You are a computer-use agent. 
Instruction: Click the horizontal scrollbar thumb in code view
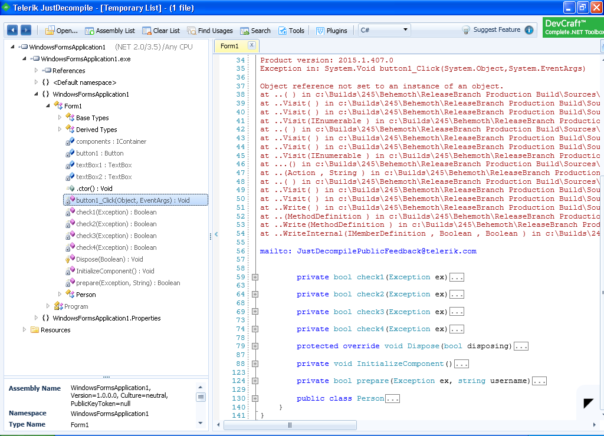coord(290,425)
